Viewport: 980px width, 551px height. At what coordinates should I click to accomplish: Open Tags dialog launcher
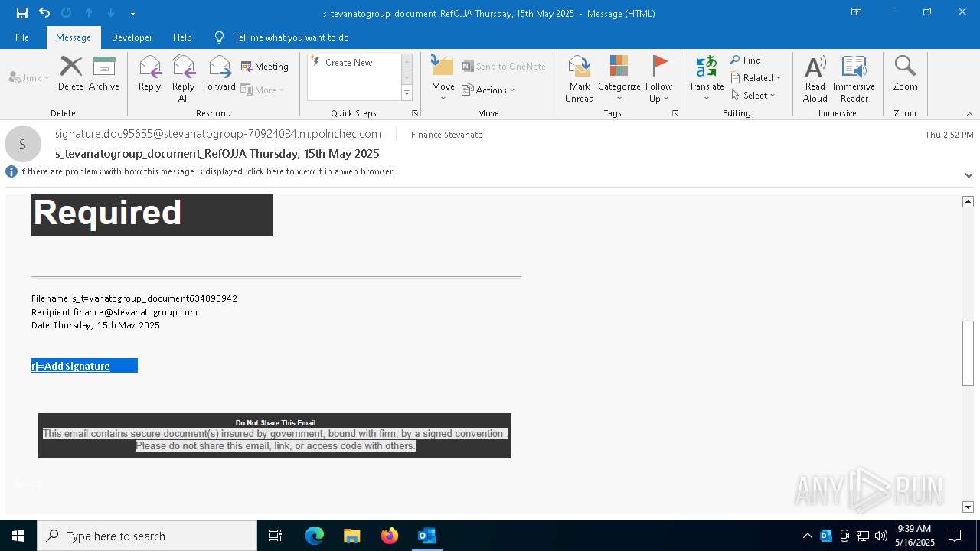pos(675,113)
